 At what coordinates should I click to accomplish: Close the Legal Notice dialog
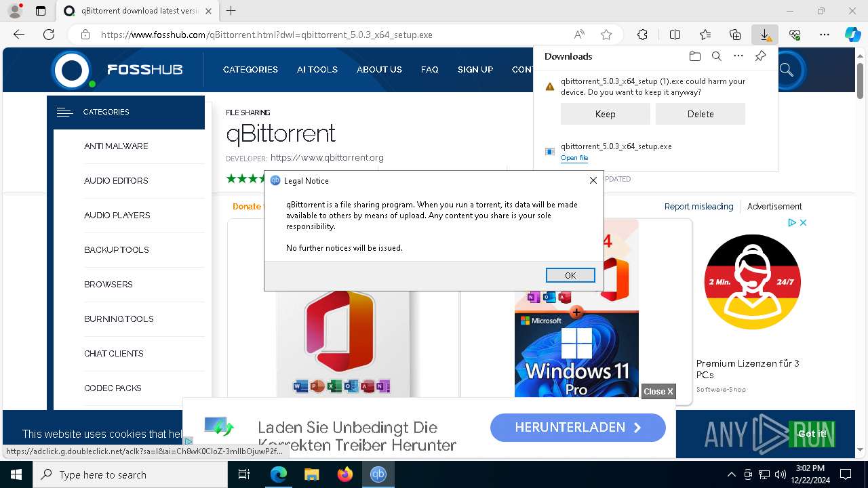(593, 180)
